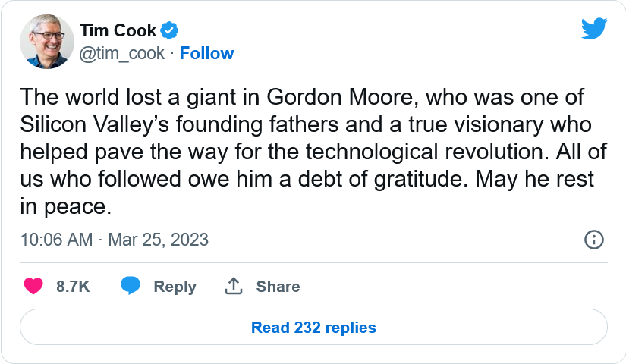The image size is (626, 364).
Task: Click the Tim Cook display name
Action: [118, 31]
